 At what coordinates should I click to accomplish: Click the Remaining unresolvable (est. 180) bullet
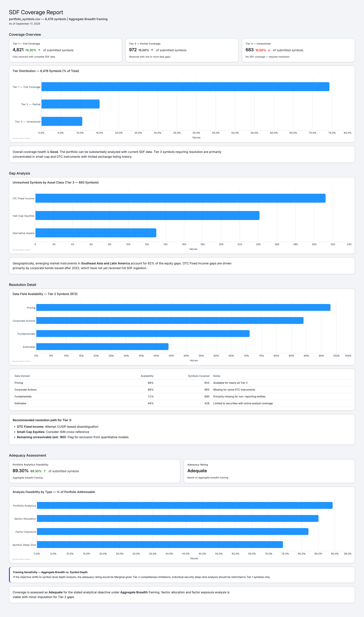pyautogui.click(x=73, y=437)
